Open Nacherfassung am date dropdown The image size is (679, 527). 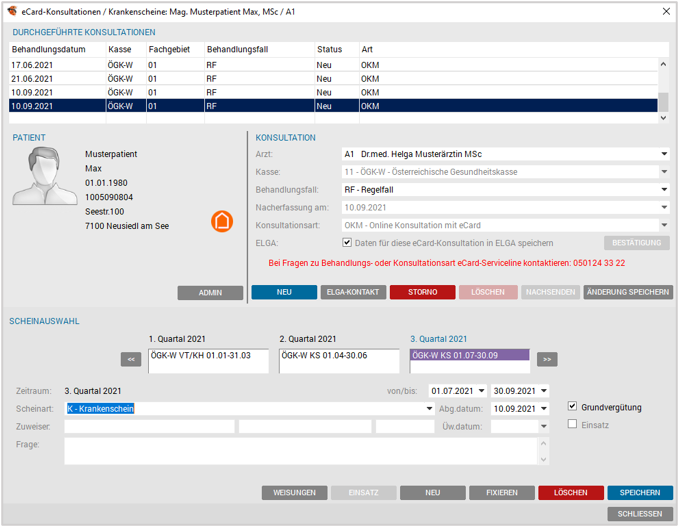pos(664,207)
